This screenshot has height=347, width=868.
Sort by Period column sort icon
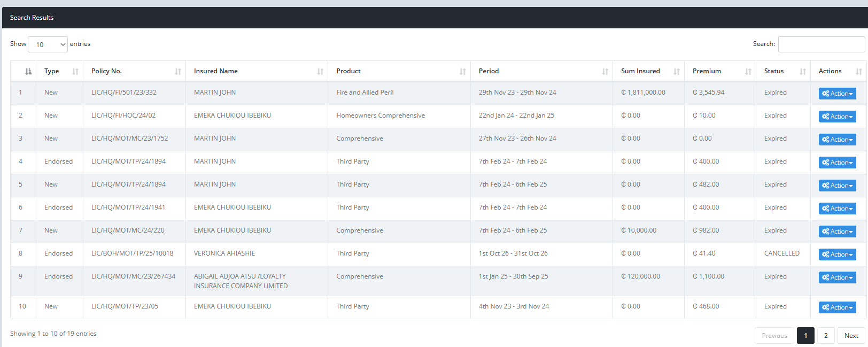coord(605,72)
